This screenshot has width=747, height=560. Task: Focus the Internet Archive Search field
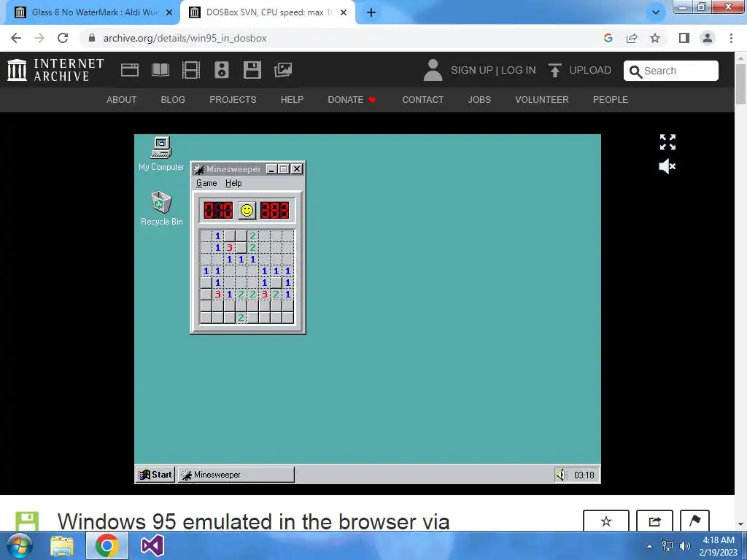pos(671,71)
